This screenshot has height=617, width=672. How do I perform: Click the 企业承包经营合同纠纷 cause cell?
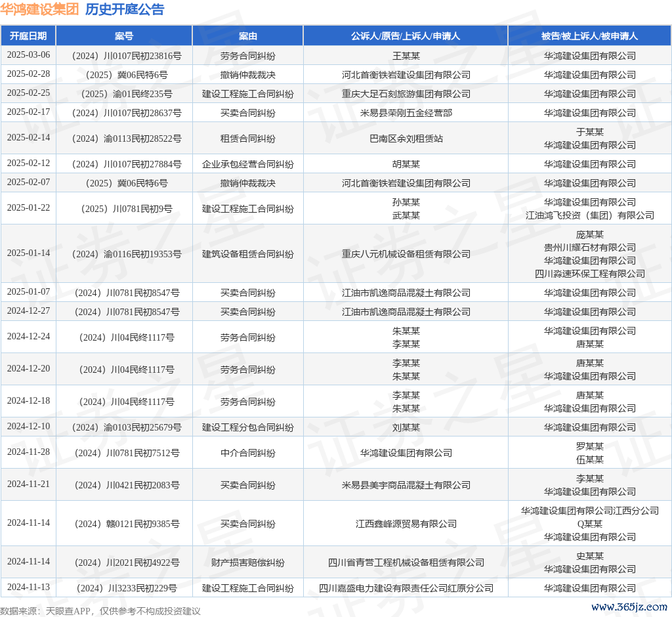[x=247, y=164]
